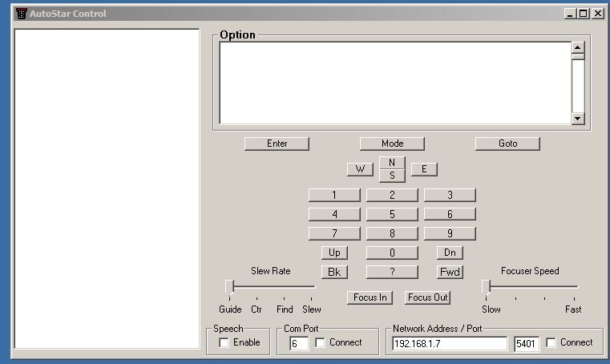Click the Find label under Slew Rate
The width and height of the screenshot is (610, 364).
(285, 309)
